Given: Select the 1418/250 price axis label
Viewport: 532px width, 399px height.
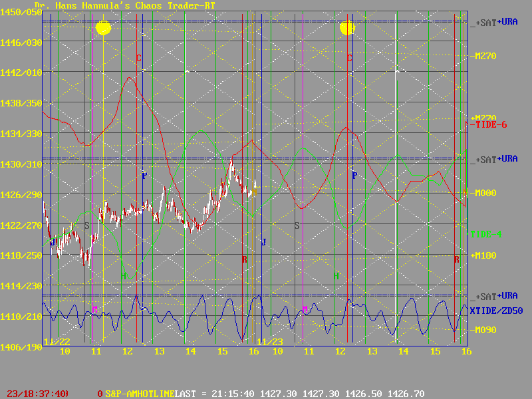Looking at the screenshot, I should [21, 255].
